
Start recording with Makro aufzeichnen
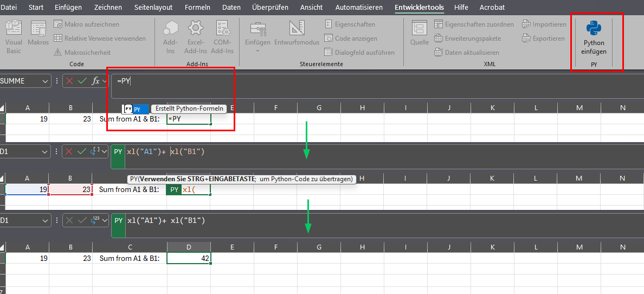point(86,24)
